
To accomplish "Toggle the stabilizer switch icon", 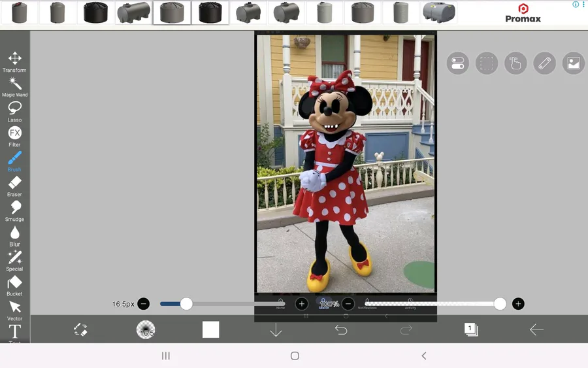I will [457, 63].
